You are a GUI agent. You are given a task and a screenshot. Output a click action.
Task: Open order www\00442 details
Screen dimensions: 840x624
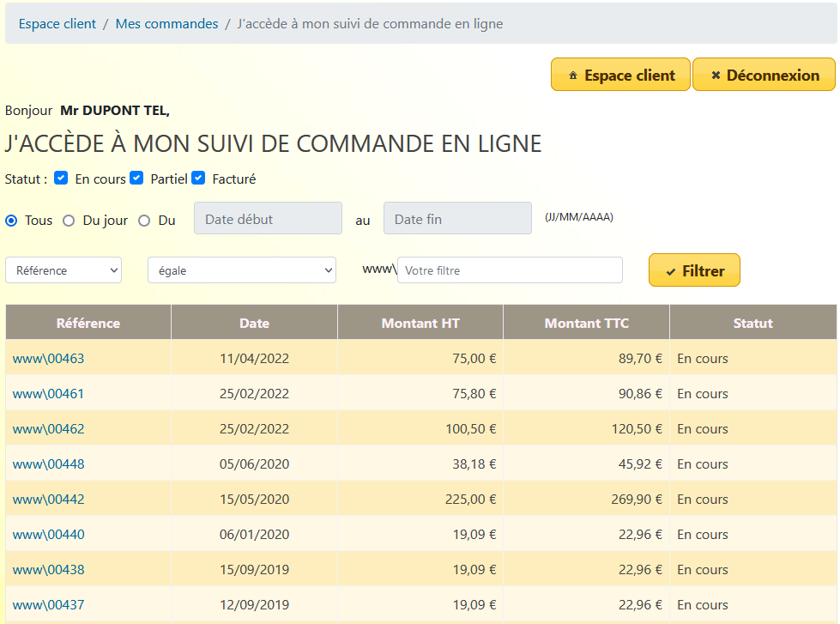(49, 500)
